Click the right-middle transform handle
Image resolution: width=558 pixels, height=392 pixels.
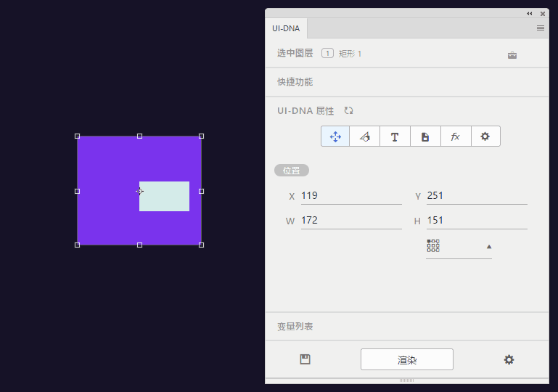[x=202, y=191]
